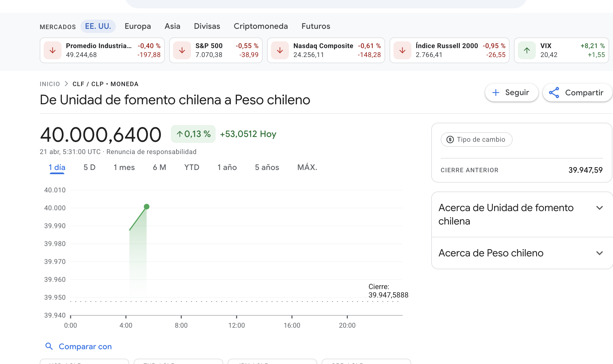Click the plus icon in Seguir button

(x=496, y=93)
